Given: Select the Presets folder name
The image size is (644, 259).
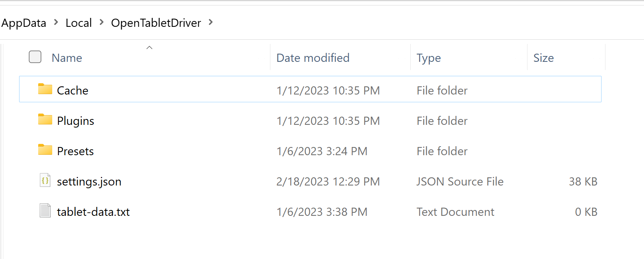Looking at the screenshot, I should coord(76,151).
